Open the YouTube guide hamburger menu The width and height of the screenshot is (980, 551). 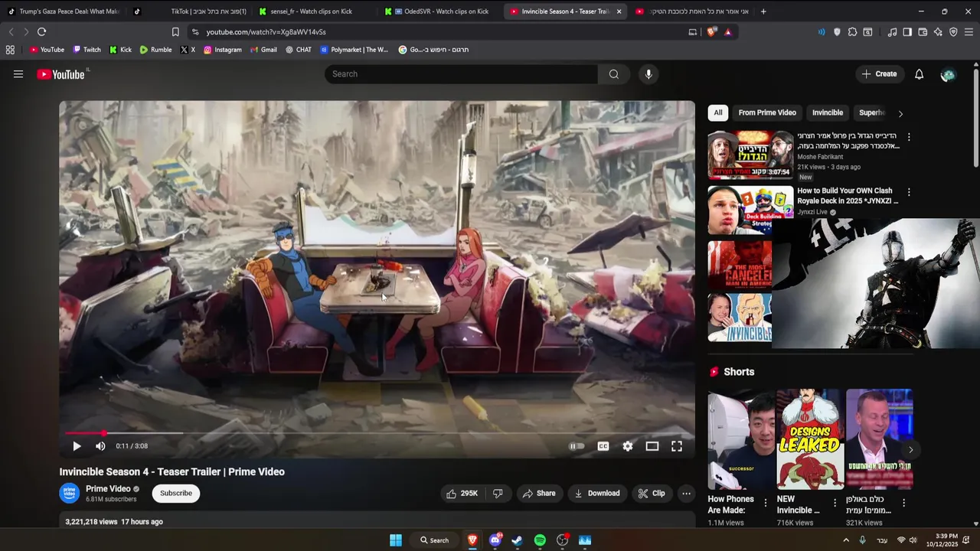(x=18, y=74)
